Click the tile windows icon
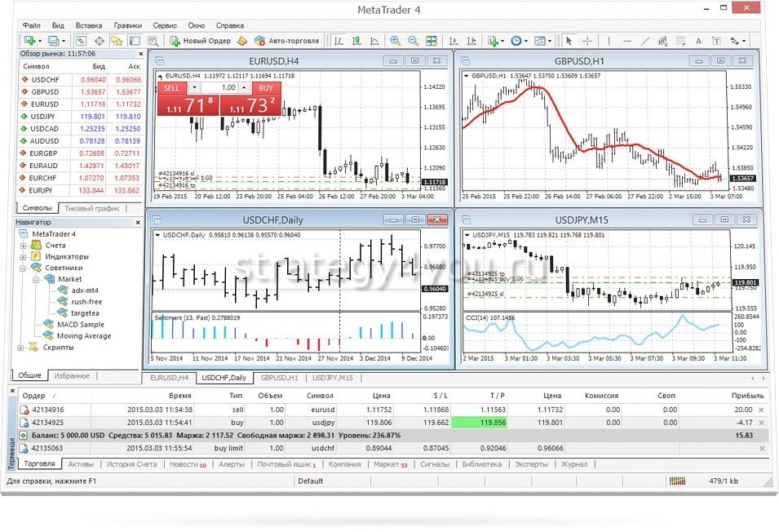The width and height of the screenshot is (779, 532). (x=432, y=41)
